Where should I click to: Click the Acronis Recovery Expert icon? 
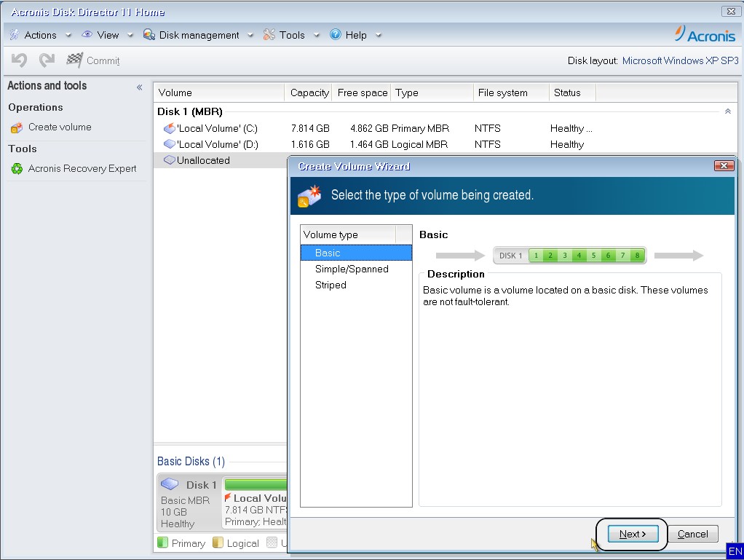pos(17,169)
